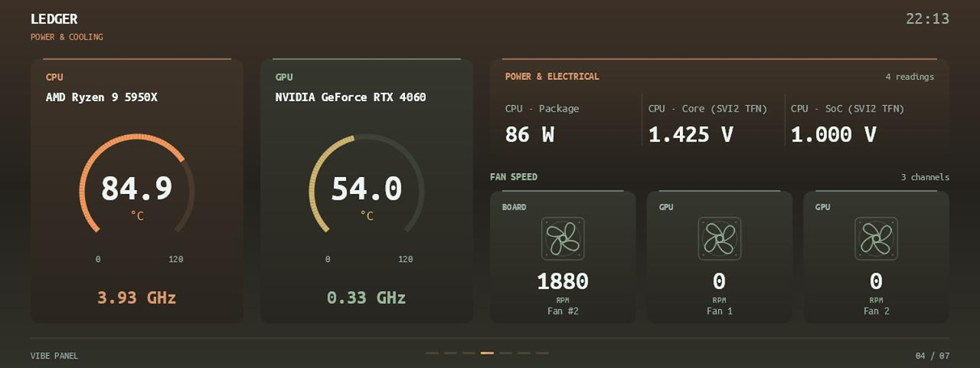This screenshot has height=368, width=980.
Task: Click the 22:13 clock
Action: [x=927, y=19]
